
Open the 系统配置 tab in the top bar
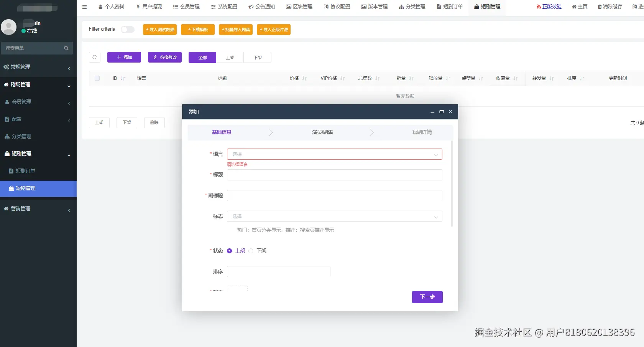coord(224,7)
